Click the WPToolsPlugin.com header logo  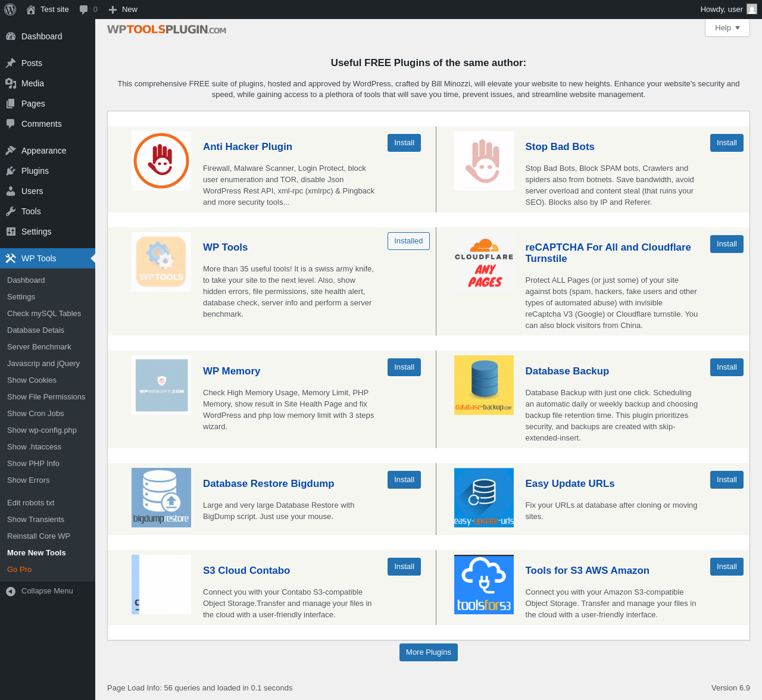(x=167, y=30)
